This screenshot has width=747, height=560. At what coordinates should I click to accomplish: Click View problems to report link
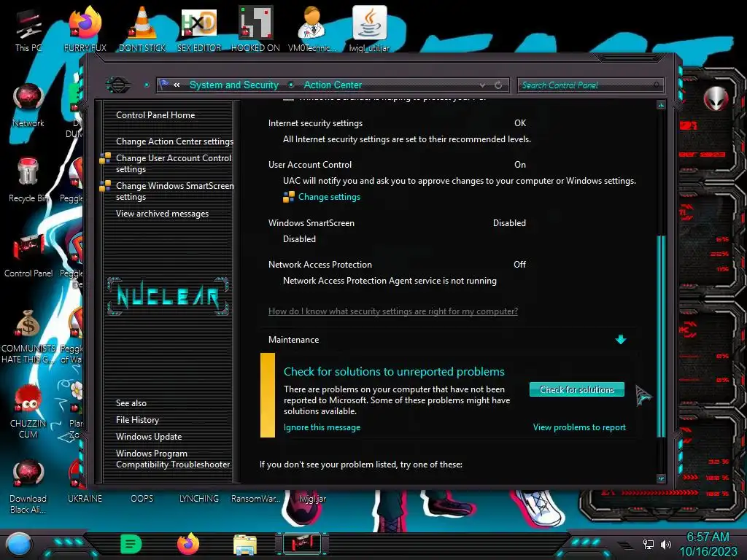(x=579, y=427)
